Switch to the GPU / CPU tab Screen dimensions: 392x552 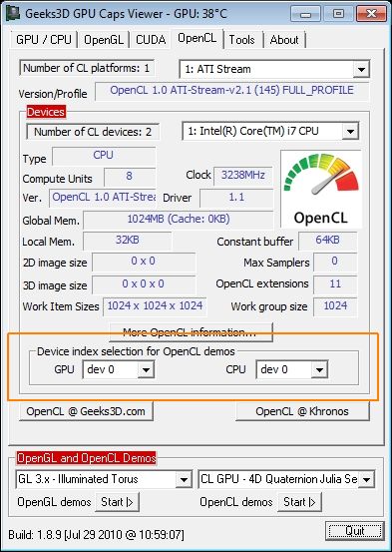pyautogui.click(x=44, y=40)
